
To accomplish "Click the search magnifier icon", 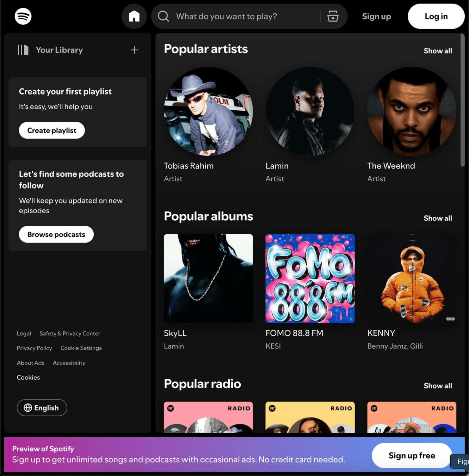I will coord(163,16).
